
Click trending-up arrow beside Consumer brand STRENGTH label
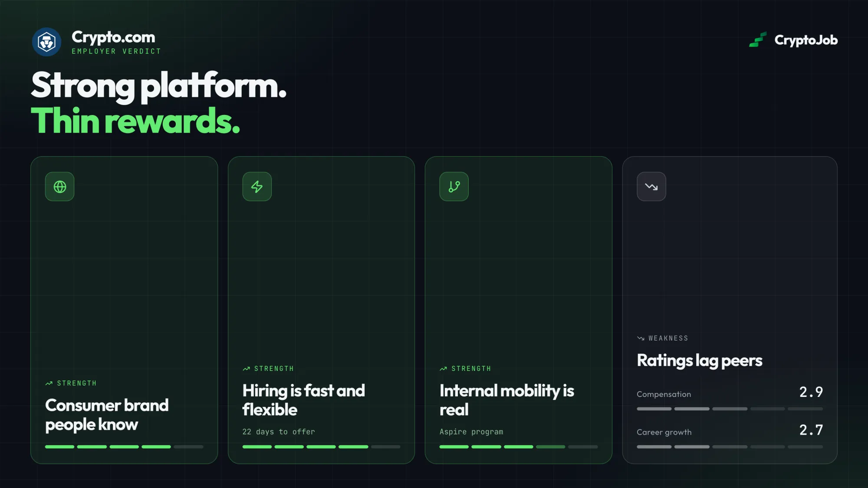(x=49, y=383)
